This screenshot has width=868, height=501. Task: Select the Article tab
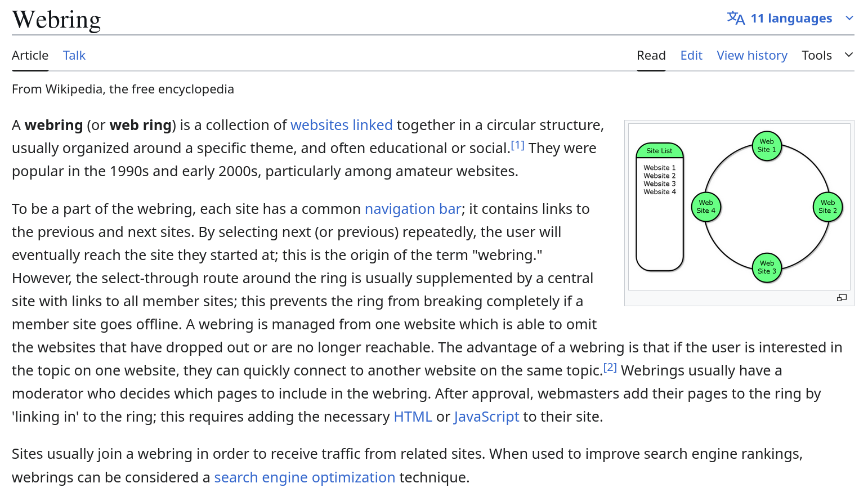click(30, 55)
